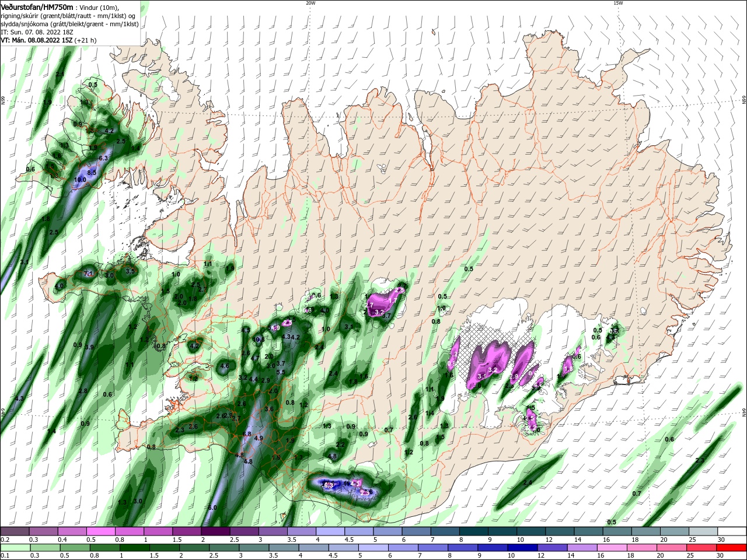Click the 15W longitude label

(618, 3)
